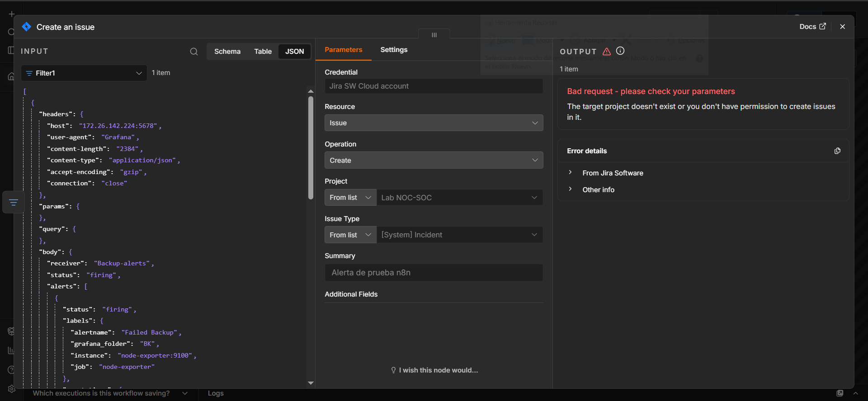Open the Operation dropdown set to Create
The width and height of the screenshot is (868, 401).
point(434,160)
